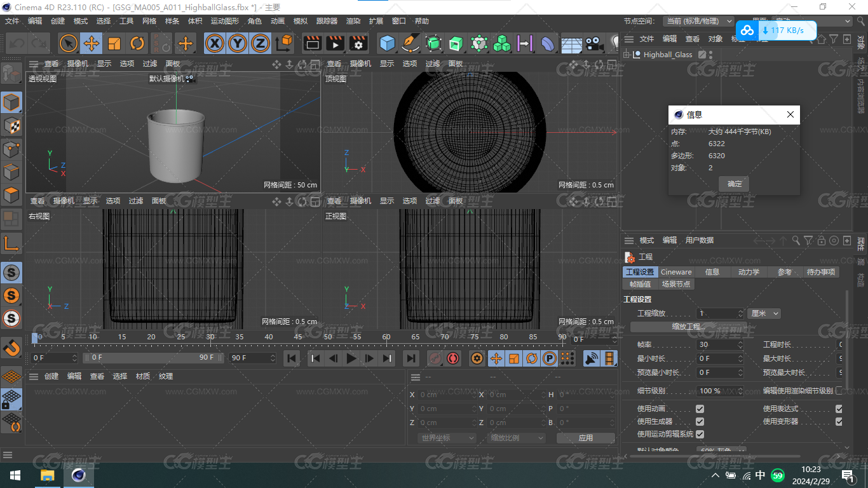Screen dimensions: 868x488
Task: Add a Bend deformer icon
Action: pyautogui.click(x=548, y=43)
